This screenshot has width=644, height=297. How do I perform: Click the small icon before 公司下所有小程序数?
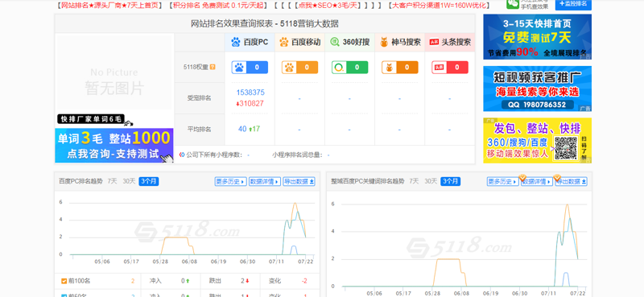182,155
